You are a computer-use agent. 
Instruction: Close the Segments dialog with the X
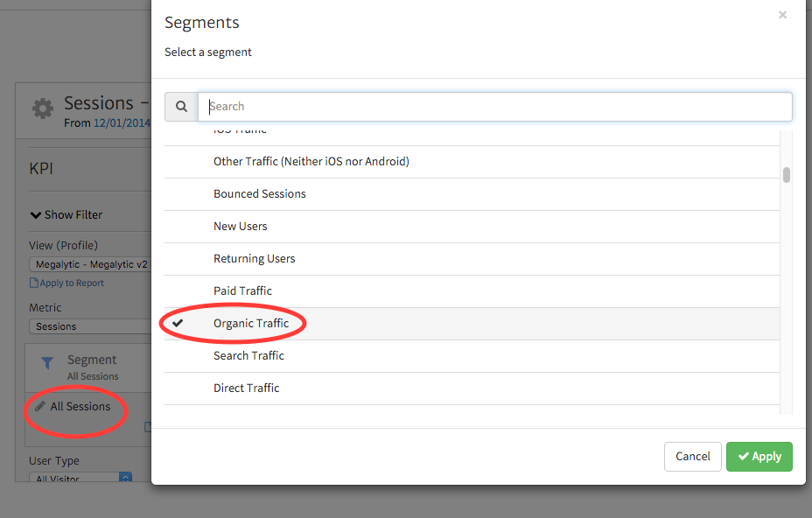click(782, 15)
